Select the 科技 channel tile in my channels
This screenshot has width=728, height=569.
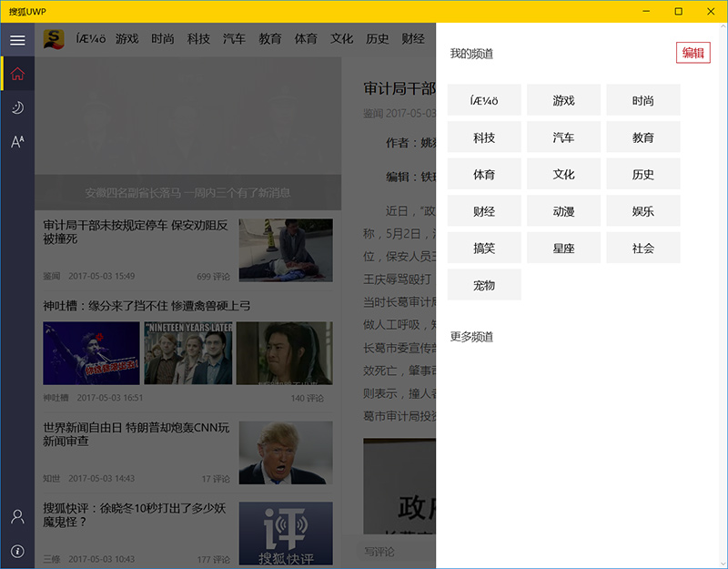pyautogui.click(x=484, y=137)
